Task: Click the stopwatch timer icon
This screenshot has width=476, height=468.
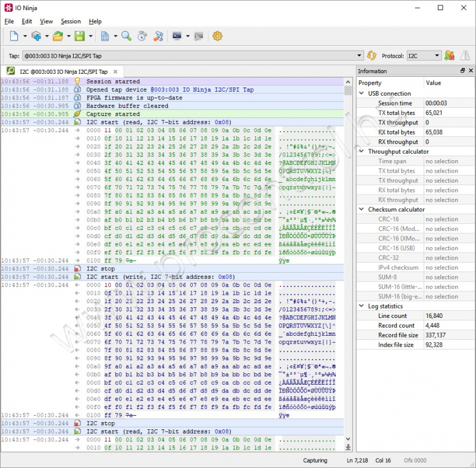Action: pos(142,36)
